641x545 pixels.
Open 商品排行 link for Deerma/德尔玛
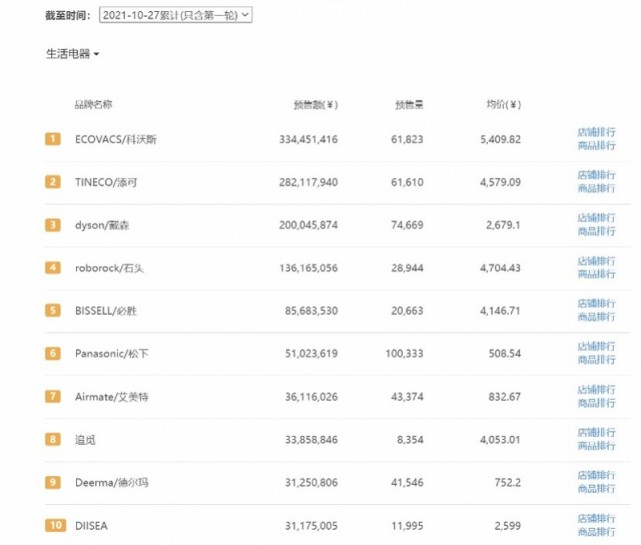click(x=596, y=488)
